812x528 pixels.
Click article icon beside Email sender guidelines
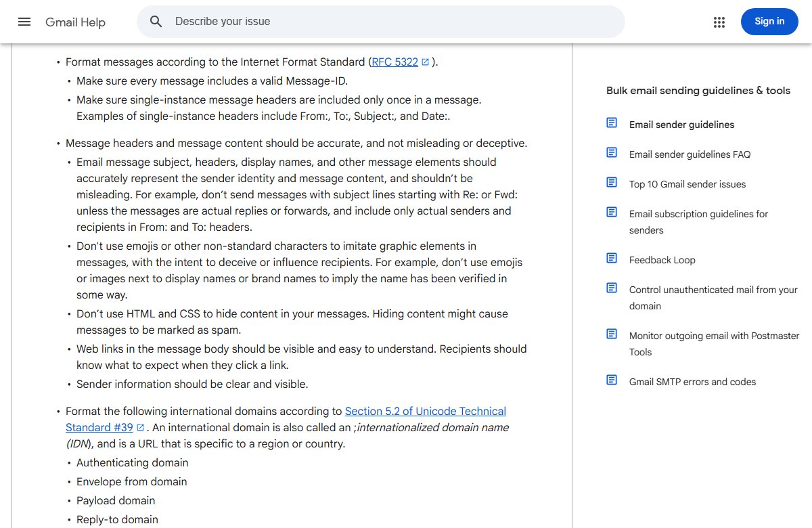coord(612,123)
